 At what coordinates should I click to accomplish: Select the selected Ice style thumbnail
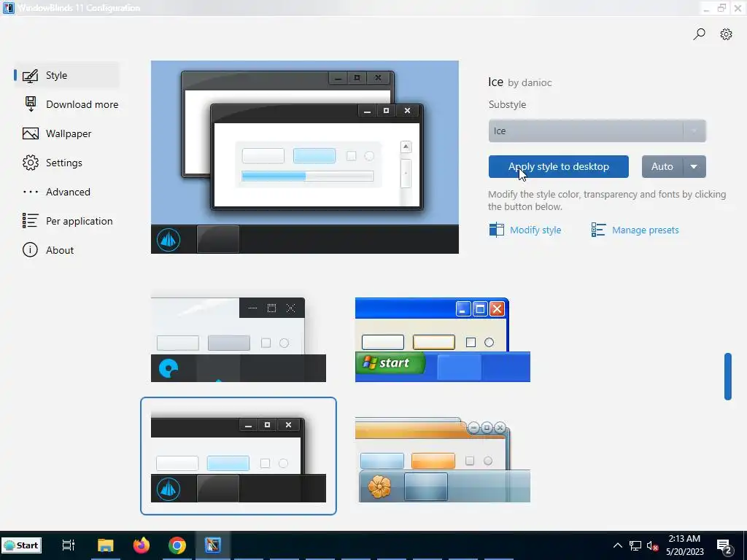tap(239, 456)
